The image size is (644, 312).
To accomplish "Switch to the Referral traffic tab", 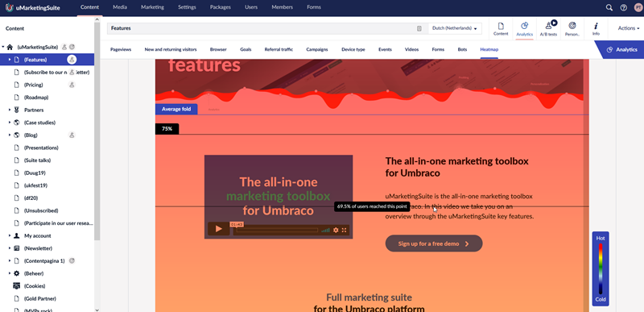I will click(x=279, y=49).
